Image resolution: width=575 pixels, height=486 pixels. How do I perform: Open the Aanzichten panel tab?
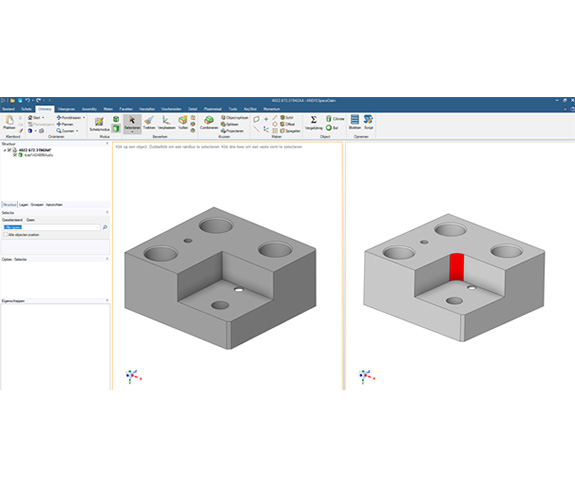click(54, 205)
